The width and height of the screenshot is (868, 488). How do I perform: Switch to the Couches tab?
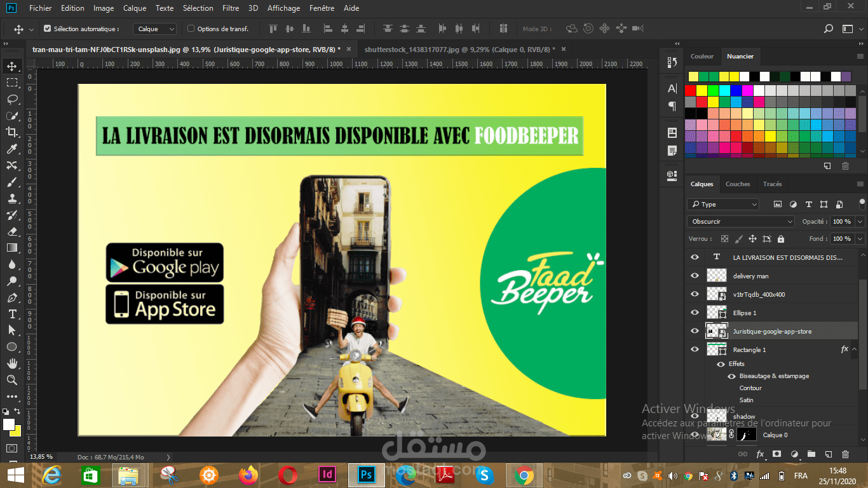coord(738,184)
